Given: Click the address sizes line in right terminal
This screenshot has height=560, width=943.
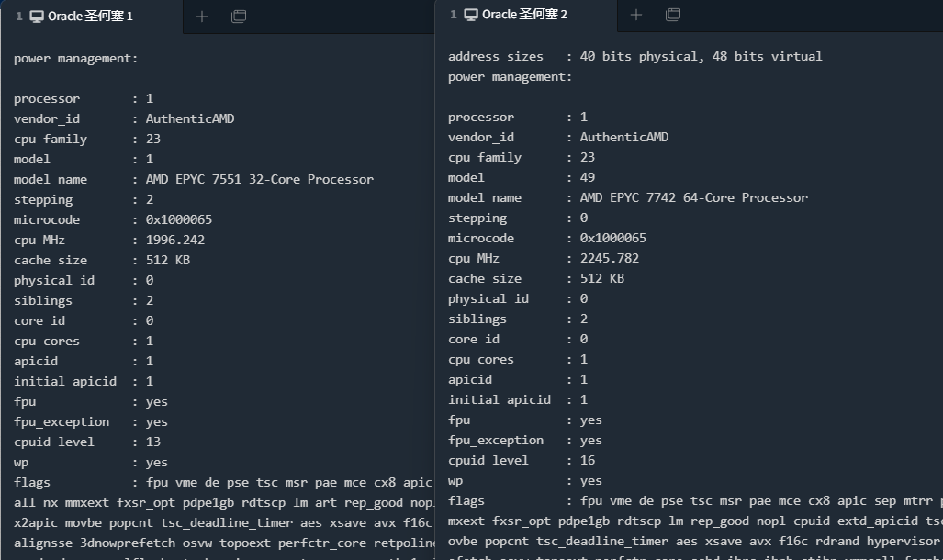Looking at the screenshot, I should (x=634, y=56).
